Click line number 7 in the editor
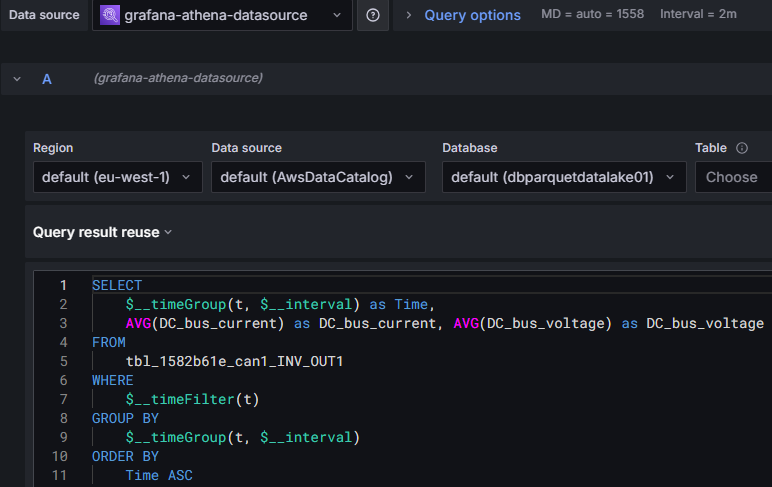The width and height of the screenshot is (772, 487). [x=63, y=399]
